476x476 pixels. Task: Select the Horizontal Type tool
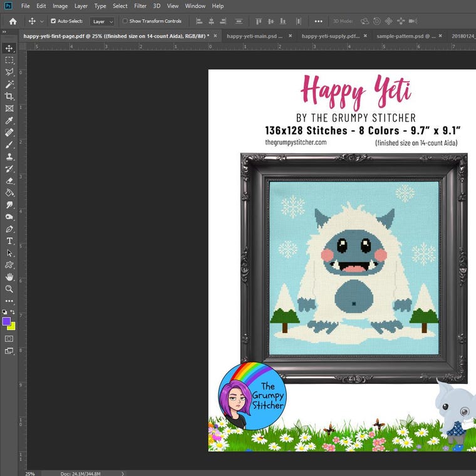[x=9, y=241]
